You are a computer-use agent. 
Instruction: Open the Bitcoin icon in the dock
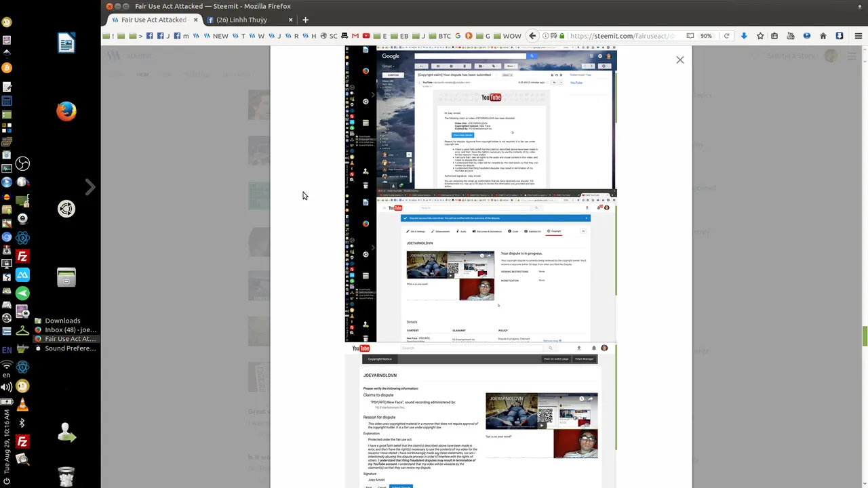point(7,68)
